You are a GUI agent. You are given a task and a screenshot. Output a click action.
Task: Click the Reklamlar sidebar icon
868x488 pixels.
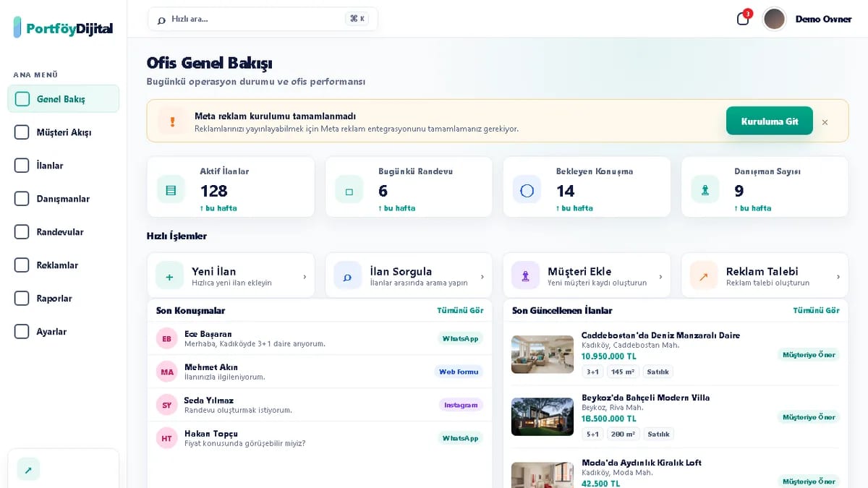pos(22,265)
